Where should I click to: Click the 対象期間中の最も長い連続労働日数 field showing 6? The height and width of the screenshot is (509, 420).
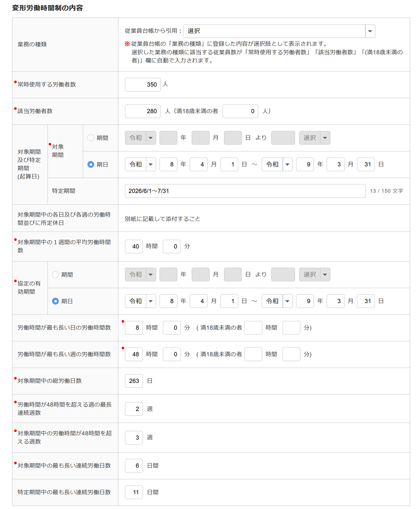(134, 466)
